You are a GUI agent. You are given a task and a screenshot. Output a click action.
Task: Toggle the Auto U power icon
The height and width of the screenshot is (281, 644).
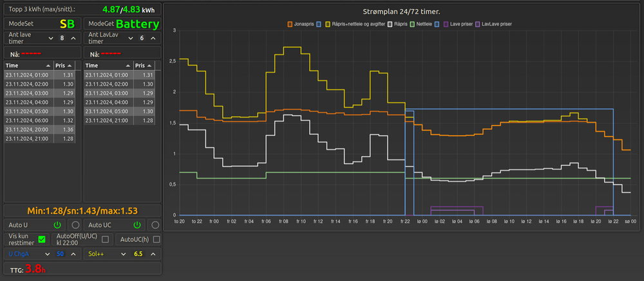pos(57,225)
